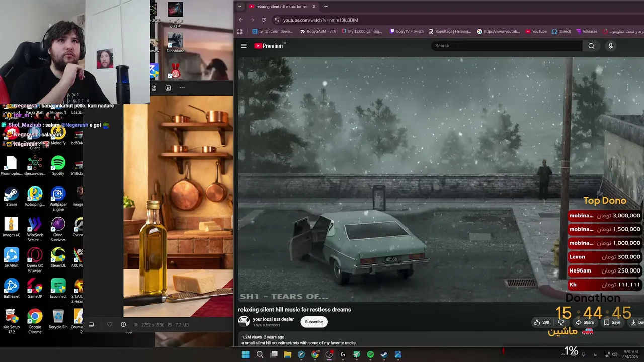This screenshot has height=362, width=644.
Task: Open the YouTube guide hamburger menu
Action: 244,46
